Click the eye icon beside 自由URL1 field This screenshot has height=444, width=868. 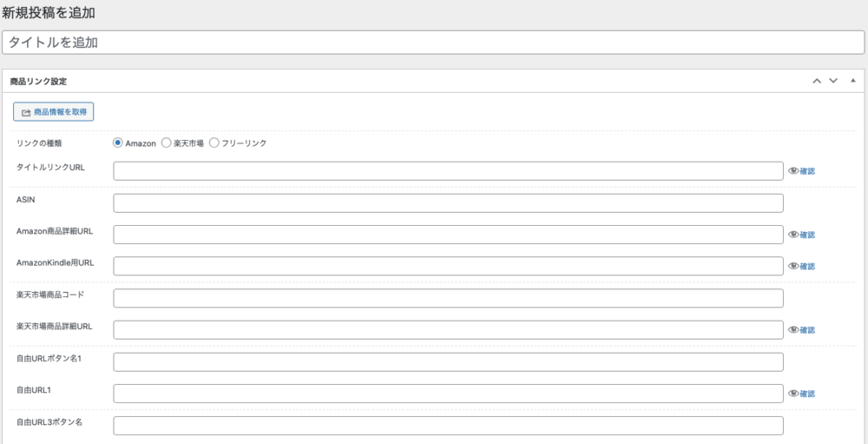coord(792,394)
